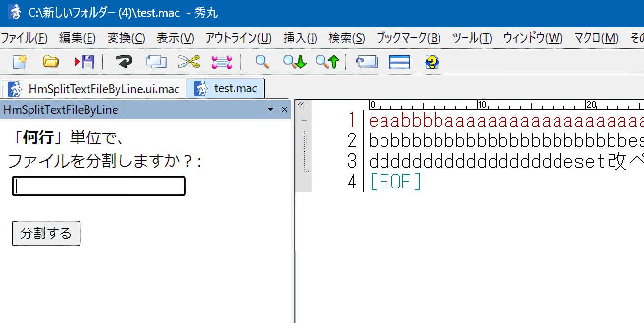644x323 pixels.
Task: Switch to the HmSplitTextFileByLine.ui.mac tab
Action: tap(94, 89)
